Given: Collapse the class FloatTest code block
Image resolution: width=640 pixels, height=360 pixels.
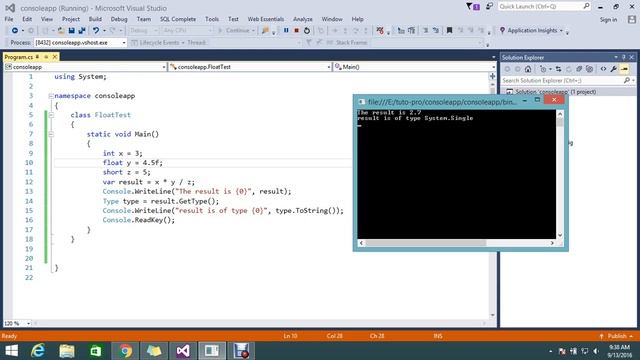Looking at the screenshot, I should pyautogui.click(x=51, y=115).
